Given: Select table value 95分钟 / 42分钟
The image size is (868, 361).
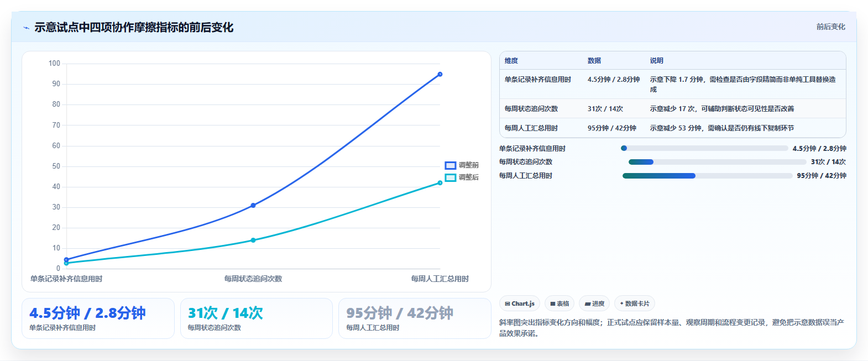Looking at the screenshot, I should (612, 128).
